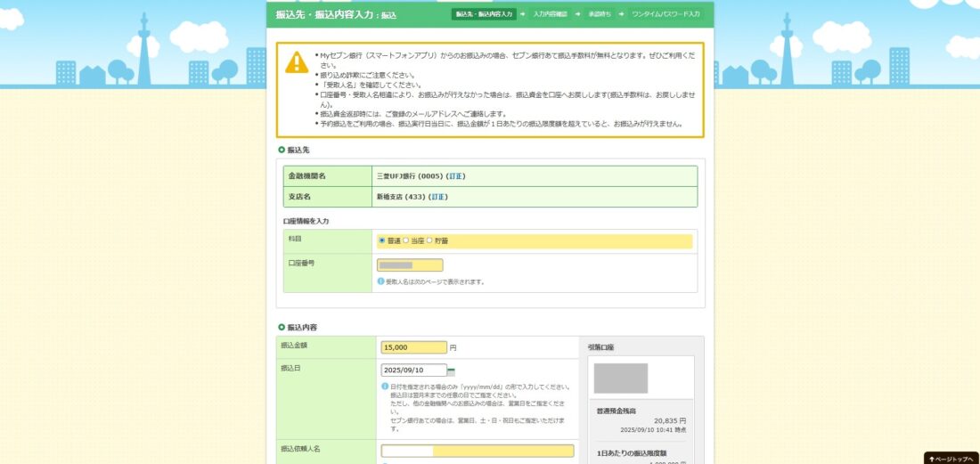Click the 金融機関名 row label

306,176
